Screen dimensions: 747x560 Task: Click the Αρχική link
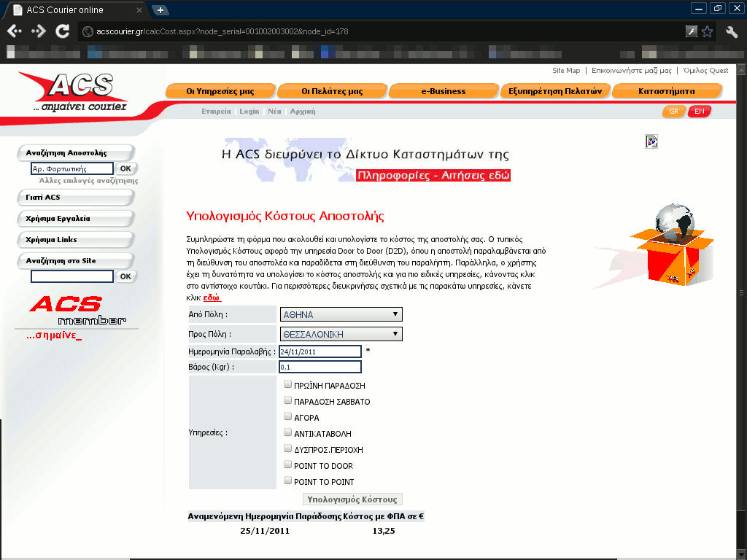coord(303,112)
